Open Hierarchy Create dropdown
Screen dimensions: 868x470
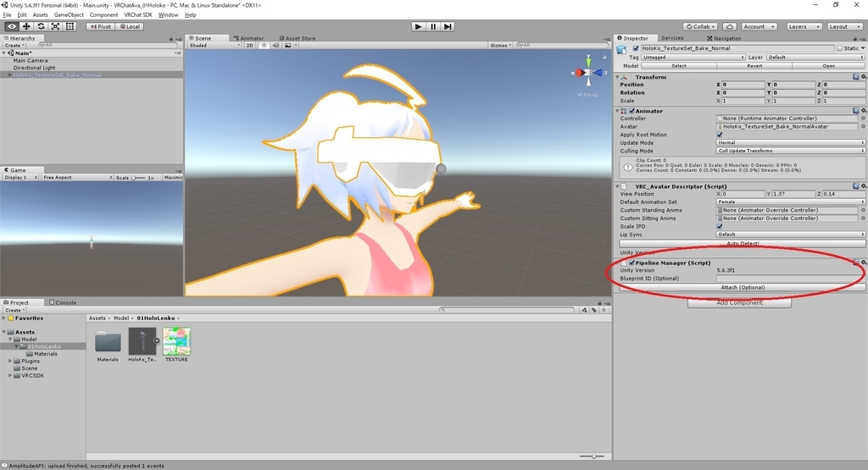coord(14,46)
